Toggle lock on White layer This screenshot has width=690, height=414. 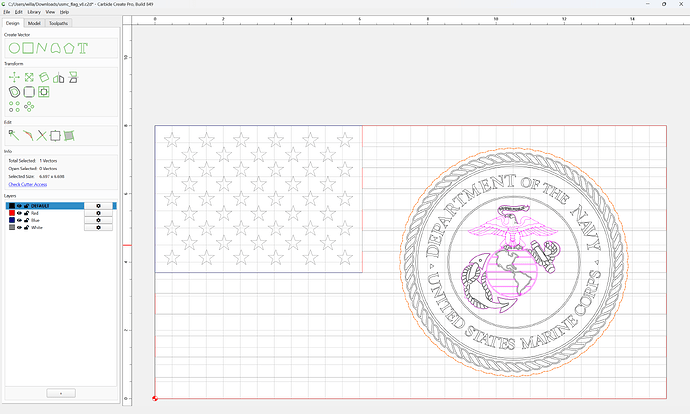(x=26, y=227)
